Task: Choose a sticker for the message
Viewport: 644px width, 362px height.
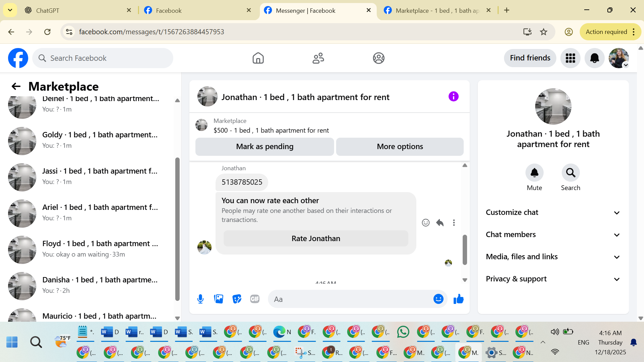Action: coord(237,299)
